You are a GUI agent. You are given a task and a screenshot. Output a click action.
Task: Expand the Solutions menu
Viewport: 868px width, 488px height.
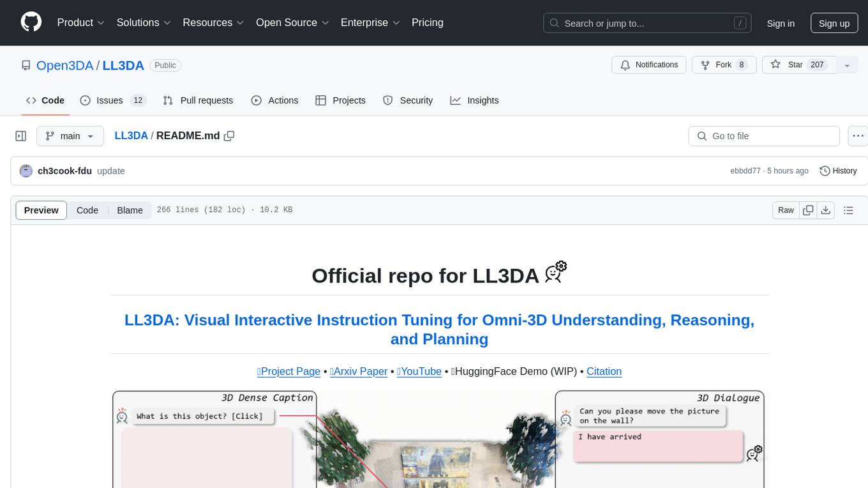(144, 22)
